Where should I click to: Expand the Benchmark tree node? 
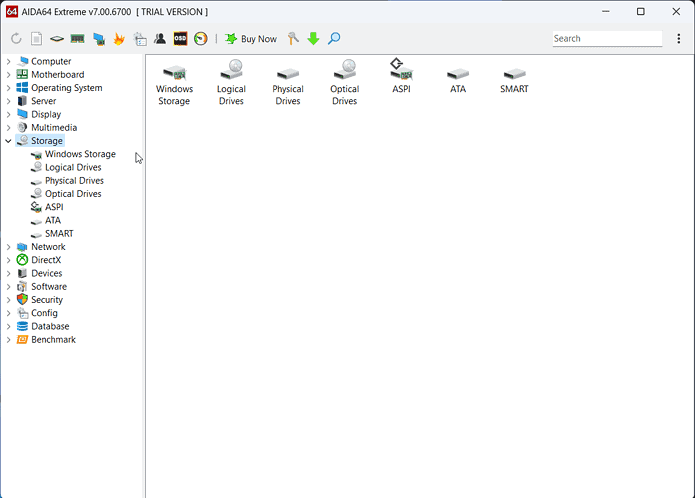[9, 340]
